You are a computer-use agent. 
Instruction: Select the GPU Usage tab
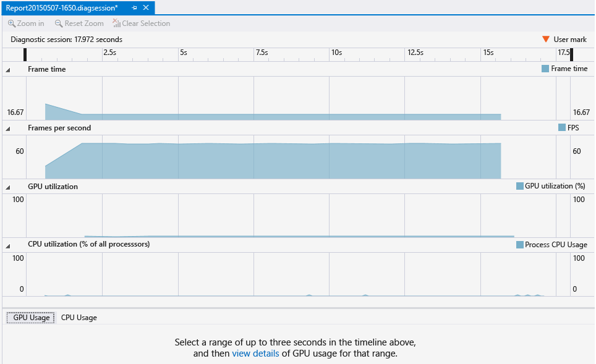click(30, 318)
